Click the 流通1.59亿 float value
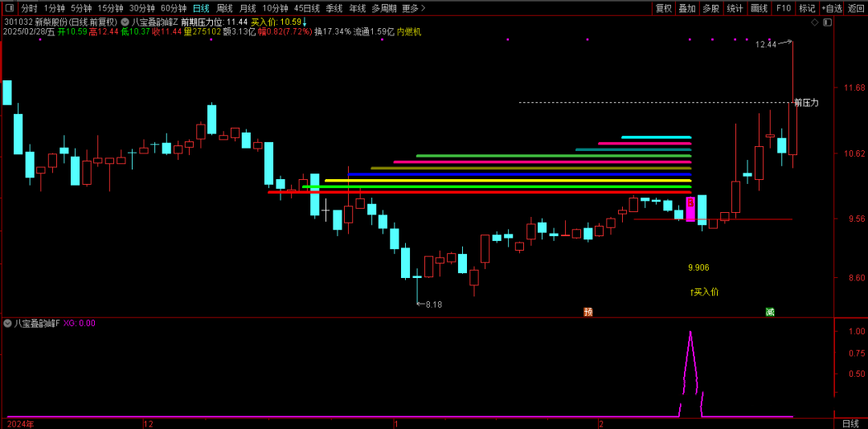 coord(375,32)
